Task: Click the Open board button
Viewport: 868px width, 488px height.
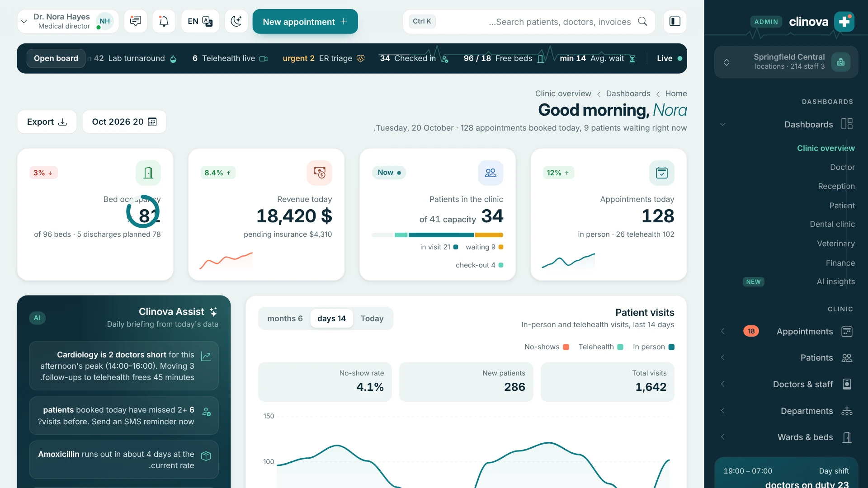Action: pyautogui.click(x=56, y=58)
